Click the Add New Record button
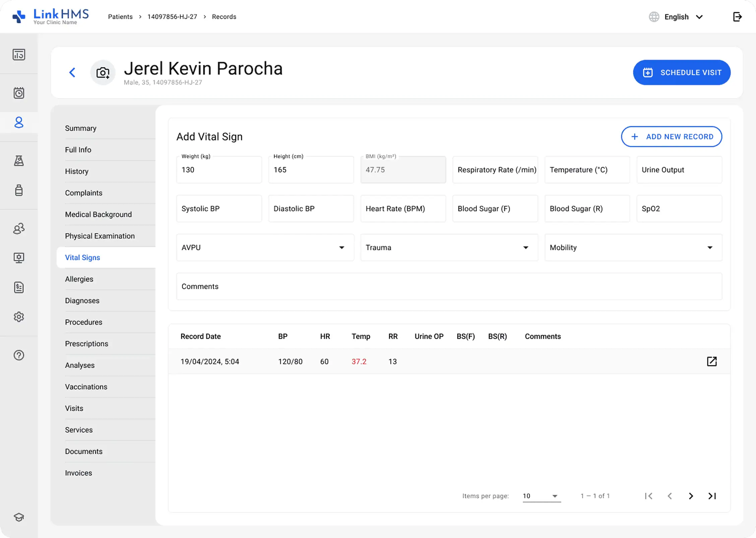The image size is (756, 538). tap(671, 137)
